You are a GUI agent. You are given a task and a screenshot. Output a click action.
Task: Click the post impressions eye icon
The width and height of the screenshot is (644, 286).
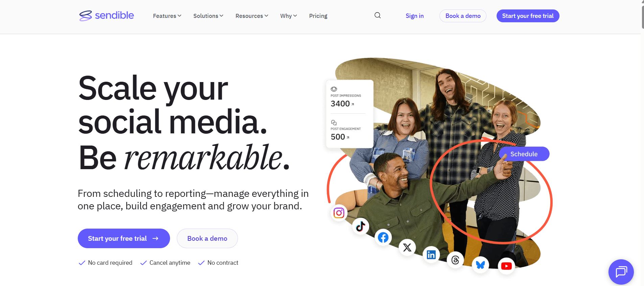(334, 89)
